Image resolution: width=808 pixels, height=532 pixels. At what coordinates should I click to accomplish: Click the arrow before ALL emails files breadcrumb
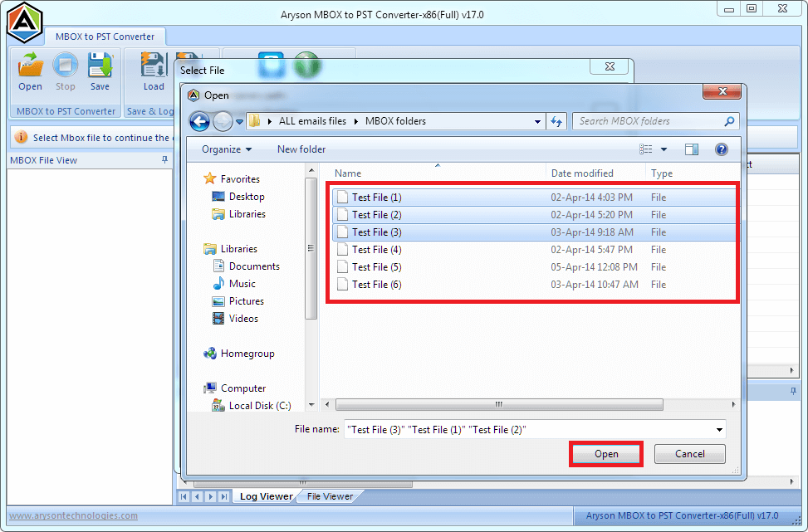click(270, 121)
